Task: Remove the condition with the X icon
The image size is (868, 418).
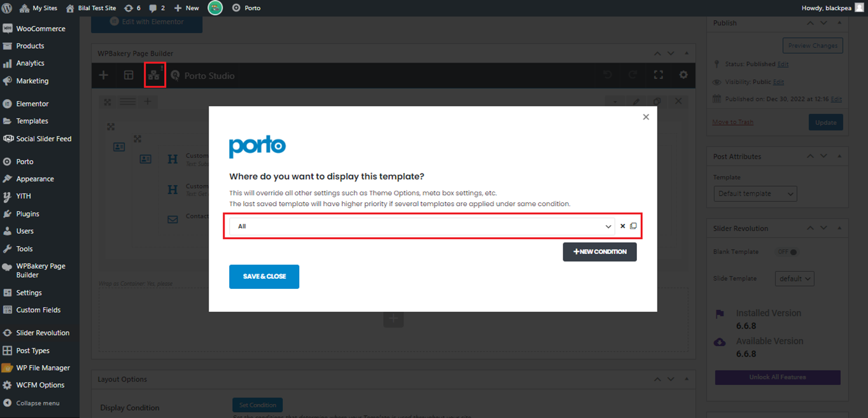Action: pos(623,226)
